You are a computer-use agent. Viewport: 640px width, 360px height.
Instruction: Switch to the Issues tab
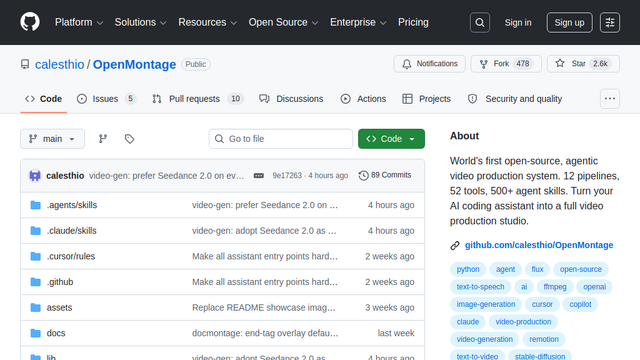(x=106, y=99)
